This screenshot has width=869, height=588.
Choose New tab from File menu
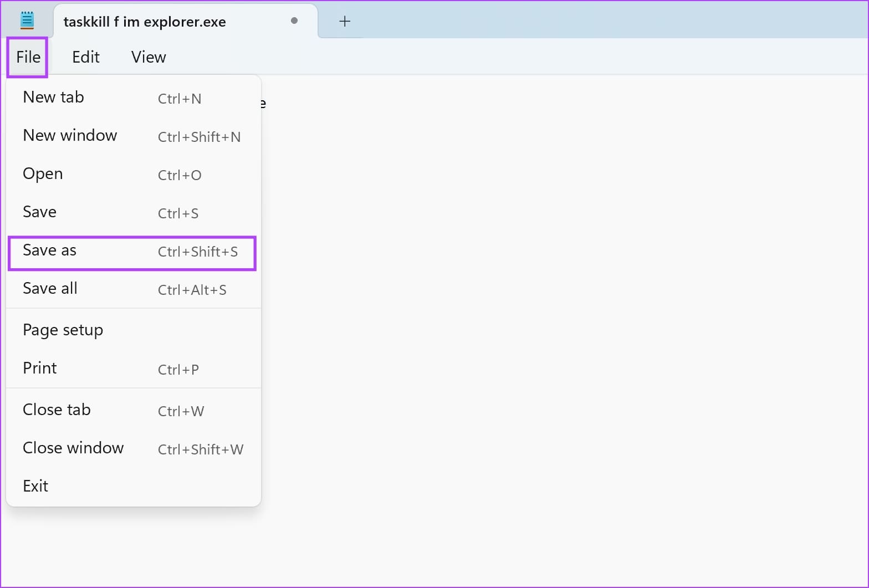tap(133, 98)
